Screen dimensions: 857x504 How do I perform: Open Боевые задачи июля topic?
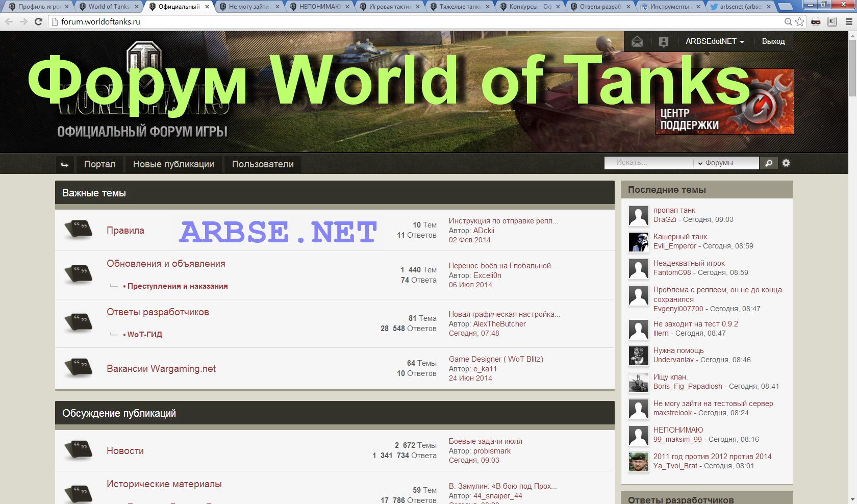(x=486, y=441)
